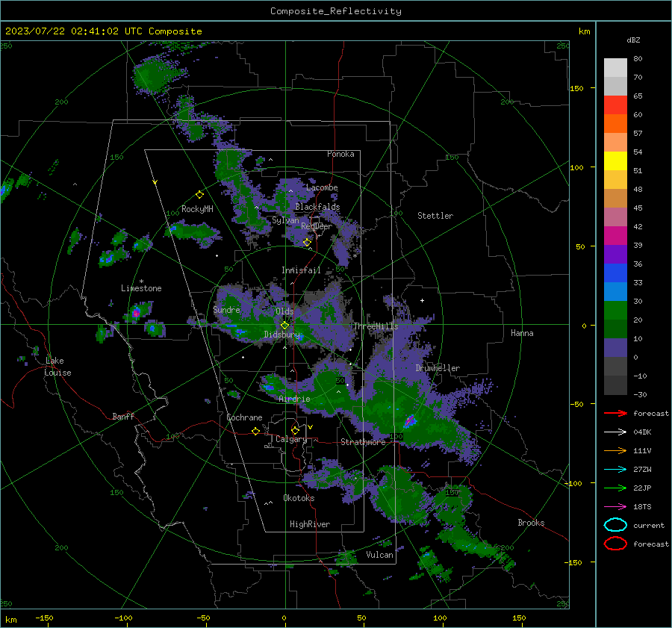Screen dimensions: 672x628
Task: Select the yellow diamond marker above RockyMH
Action: pos(199,195)
